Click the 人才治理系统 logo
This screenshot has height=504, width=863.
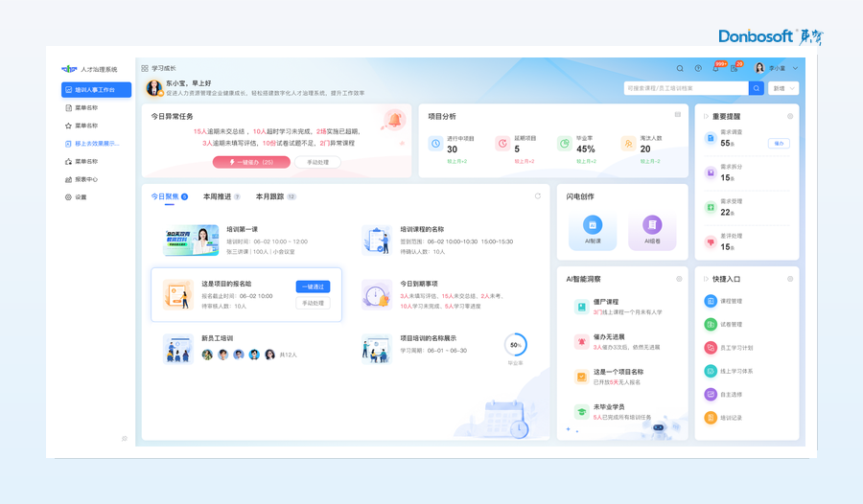click(x=89, y=69)
